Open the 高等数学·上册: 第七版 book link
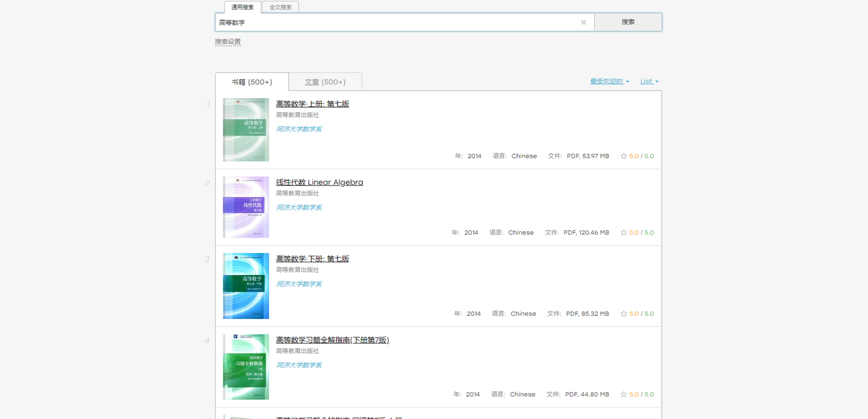The image size is (868, 419). click(312, 104)
